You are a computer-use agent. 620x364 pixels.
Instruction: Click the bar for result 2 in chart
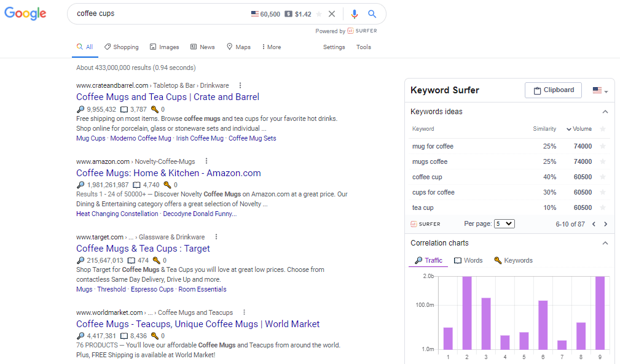click(467, 312)
